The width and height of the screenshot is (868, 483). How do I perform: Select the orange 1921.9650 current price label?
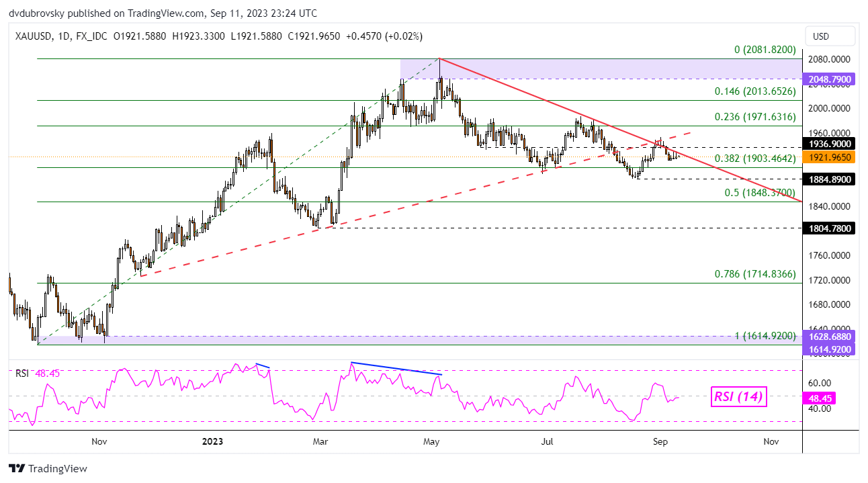click(x=826, y=158)
